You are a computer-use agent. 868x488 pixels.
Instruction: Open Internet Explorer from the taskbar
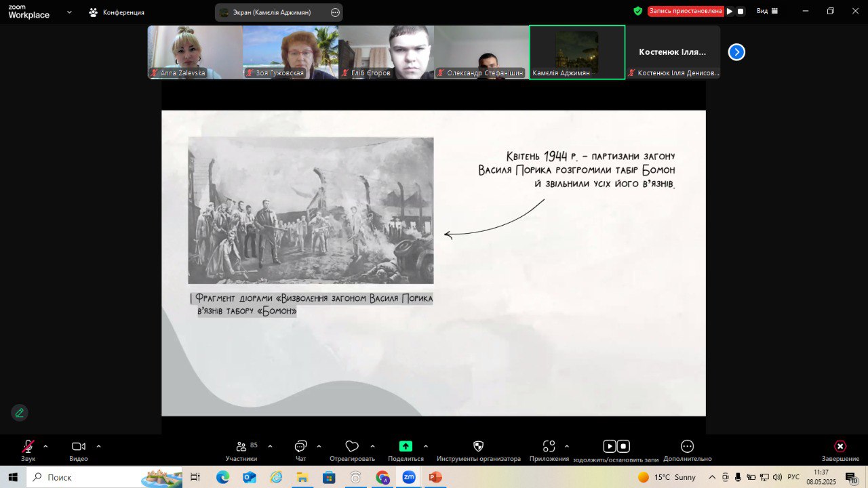point(276,477)
